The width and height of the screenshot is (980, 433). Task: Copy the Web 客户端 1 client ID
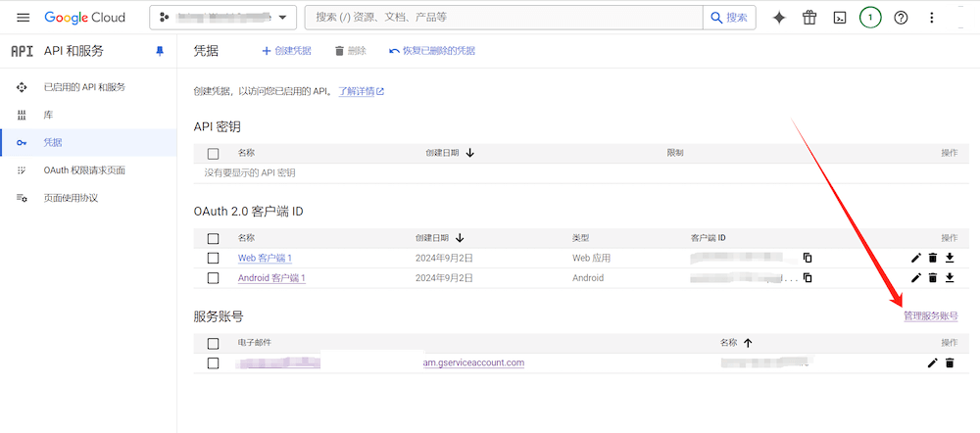click(808, 258)
